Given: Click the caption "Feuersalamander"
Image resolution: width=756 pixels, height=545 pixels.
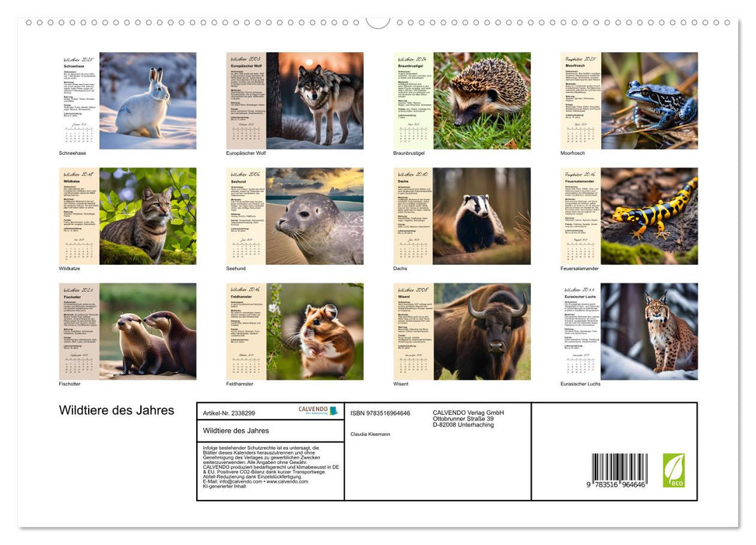Looking at the screenshot, I should coord(579,268).
